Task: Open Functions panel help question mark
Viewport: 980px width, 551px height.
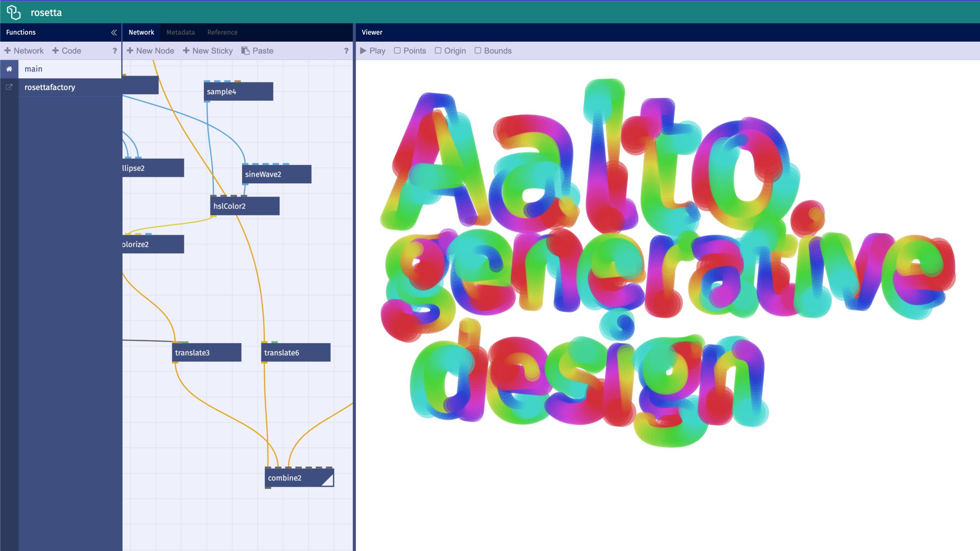Action: [x=114, y=51]
